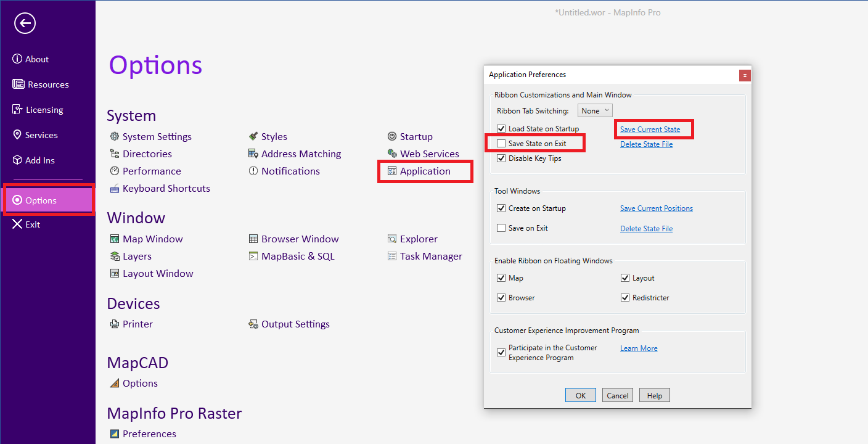Open Task Manager options
The height and width of the screenshot is (444, 868).
[425, 256]
